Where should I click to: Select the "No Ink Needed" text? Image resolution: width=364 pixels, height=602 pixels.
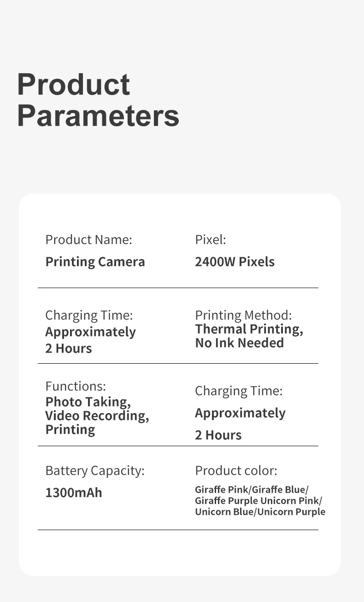click(239, 343)
